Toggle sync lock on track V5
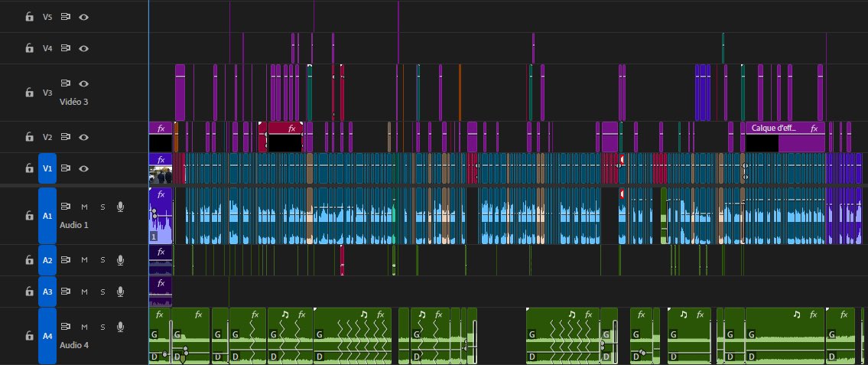Viewport: 868px width, 365px height. 65,17
